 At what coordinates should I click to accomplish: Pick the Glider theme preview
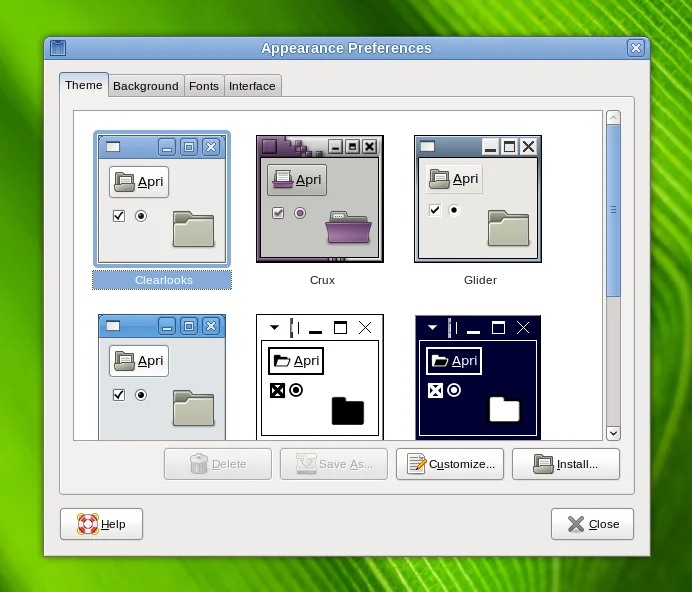[478, 199]
